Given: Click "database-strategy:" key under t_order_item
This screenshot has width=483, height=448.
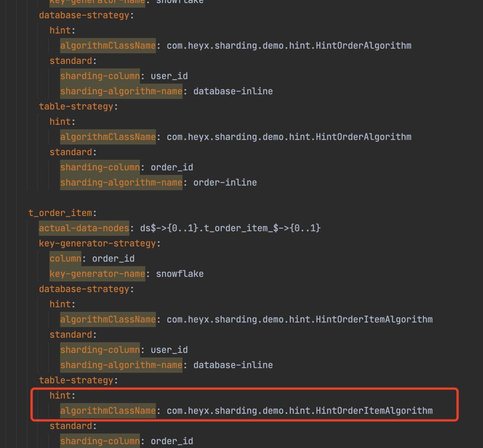Looking at the screenshot, I should (86, 289).
